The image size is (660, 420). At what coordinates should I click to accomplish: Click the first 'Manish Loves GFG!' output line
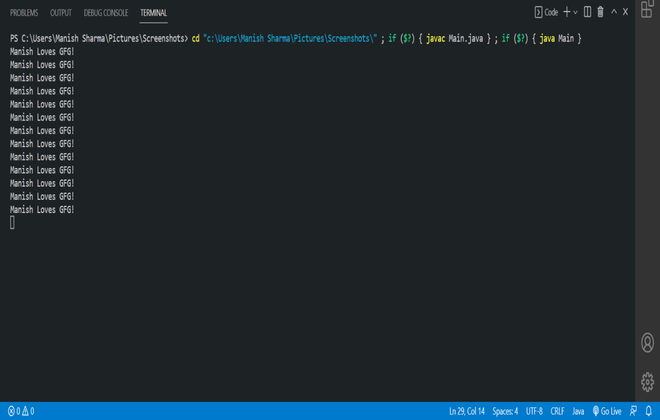click(x=42, y=52)
